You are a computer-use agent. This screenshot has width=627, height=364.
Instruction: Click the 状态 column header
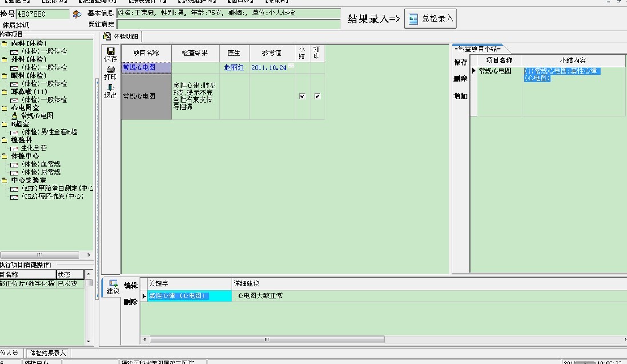[70, 274]
